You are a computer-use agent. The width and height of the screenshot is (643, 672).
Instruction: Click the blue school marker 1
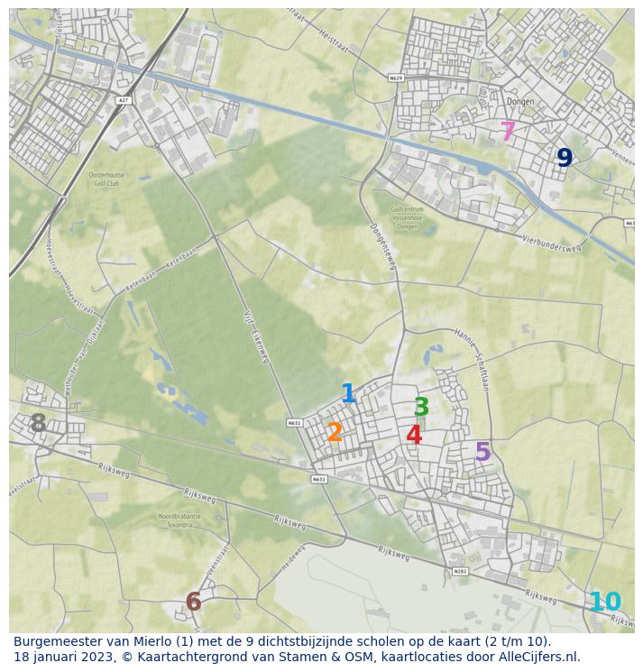[348, 394]
